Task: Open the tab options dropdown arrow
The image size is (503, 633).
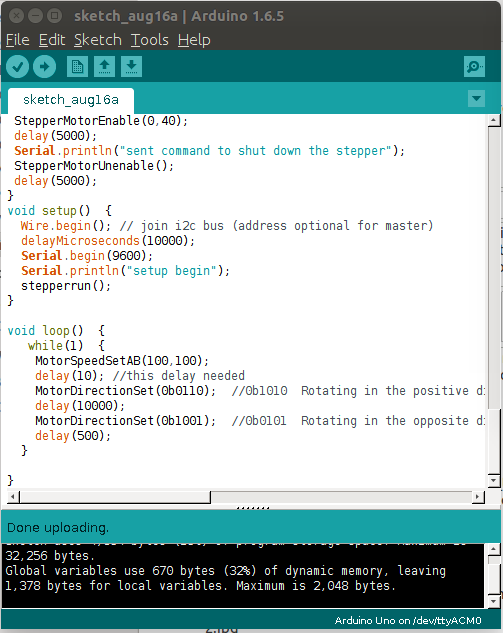Action: tap(476, 99)
